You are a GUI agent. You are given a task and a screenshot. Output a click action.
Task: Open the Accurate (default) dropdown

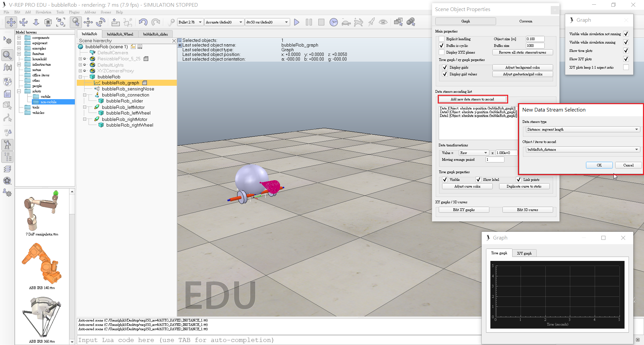(x=224, y=22)
